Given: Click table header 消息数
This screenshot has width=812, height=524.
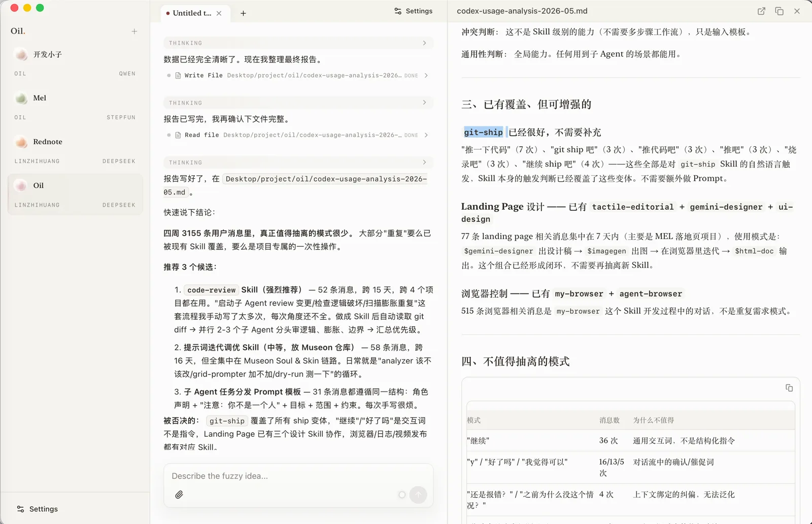Looking at the screenshot, I should point(609,420).
